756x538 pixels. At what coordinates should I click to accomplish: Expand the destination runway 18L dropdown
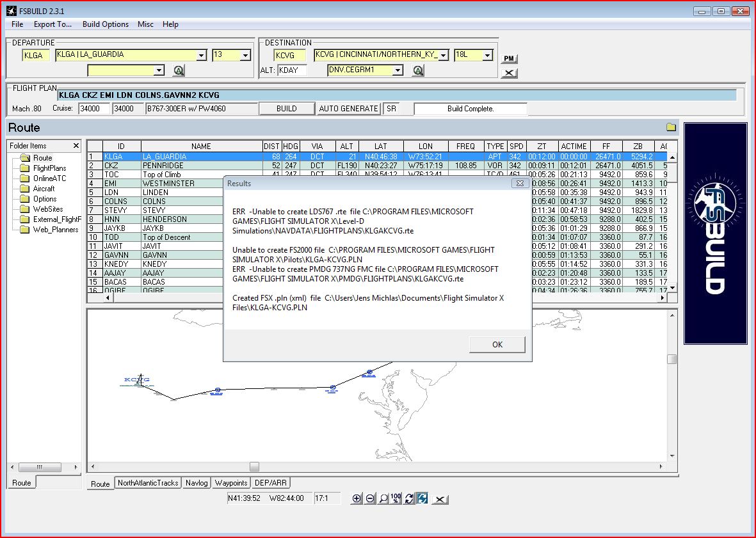[487, 56]
